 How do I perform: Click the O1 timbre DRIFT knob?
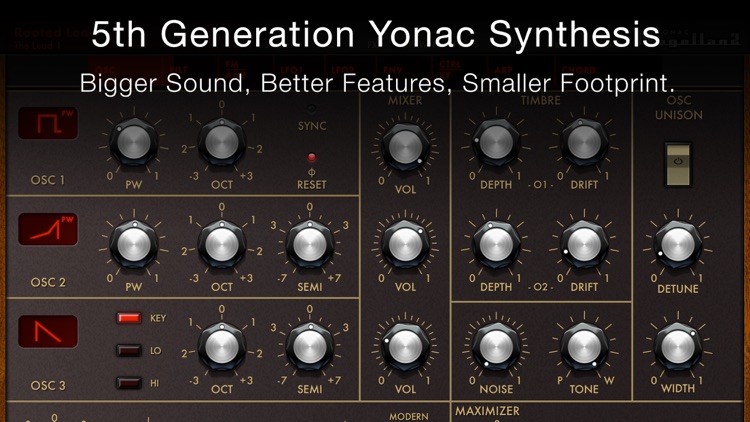584,142
